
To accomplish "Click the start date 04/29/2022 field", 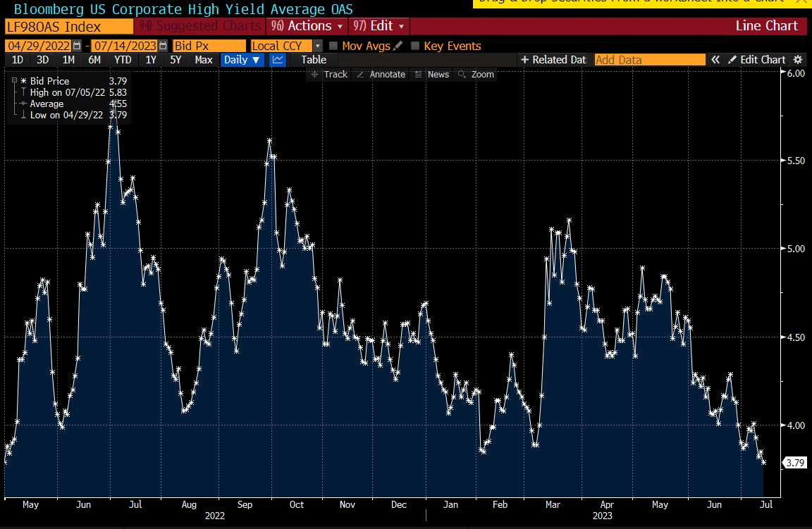I will [x=39, y=46].
